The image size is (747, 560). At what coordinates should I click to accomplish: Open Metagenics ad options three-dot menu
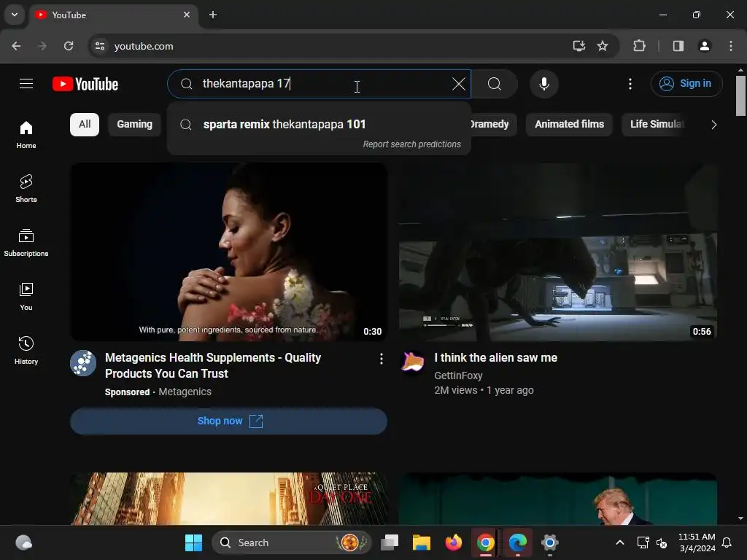tap(381, 359)
